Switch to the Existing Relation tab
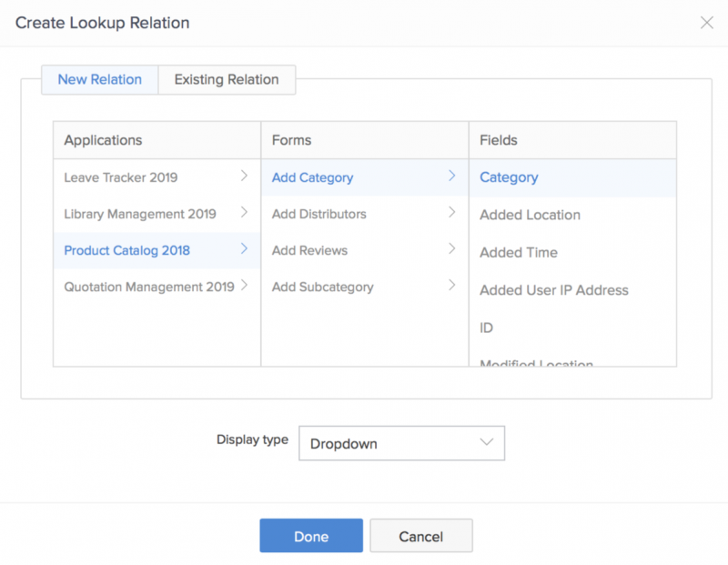 [x=227, y=79]
